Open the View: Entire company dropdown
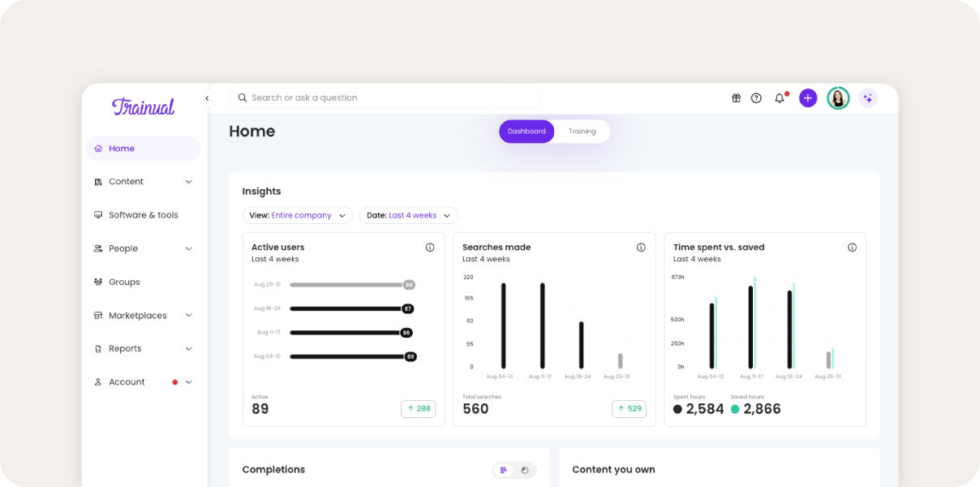 click(x=297, y=216)
